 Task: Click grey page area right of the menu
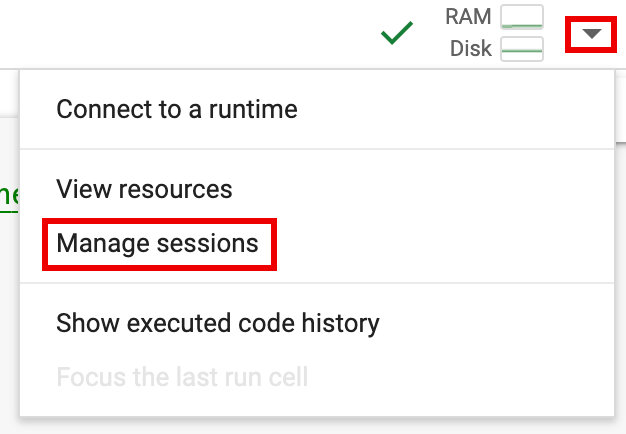[x=618, y=250]
